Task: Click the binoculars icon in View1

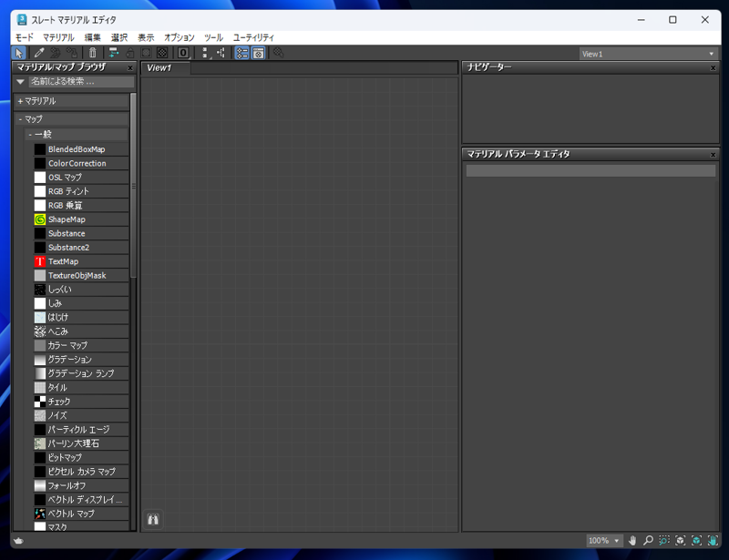Action: coord(152,519)
